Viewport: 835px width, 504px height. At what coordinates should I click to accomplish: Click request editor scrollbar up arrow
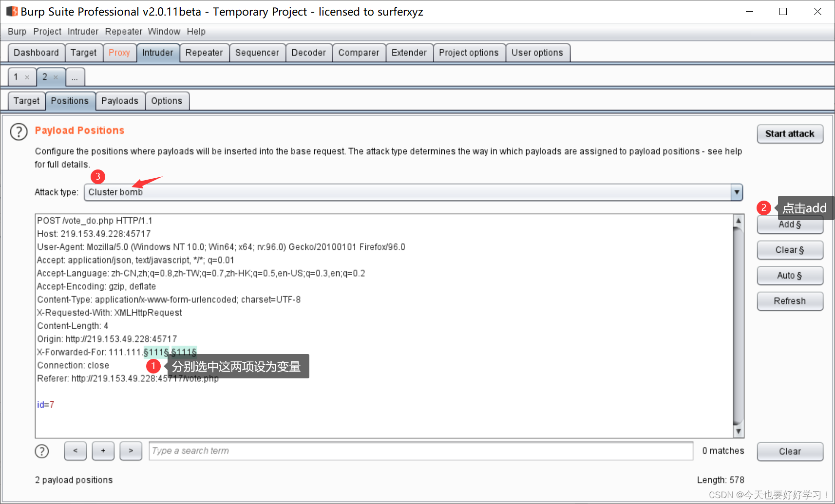point(739,221)
